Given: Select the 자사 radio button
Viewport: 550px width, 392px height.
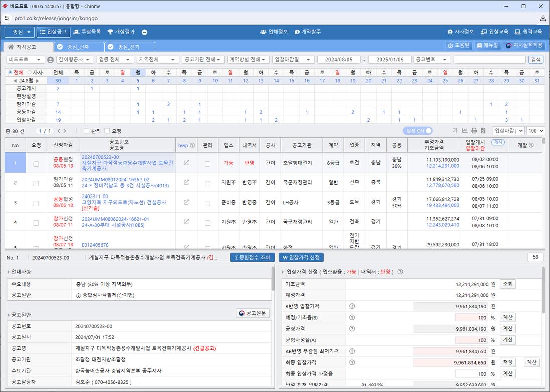Looking at the screenshot, I should [29, 72].
